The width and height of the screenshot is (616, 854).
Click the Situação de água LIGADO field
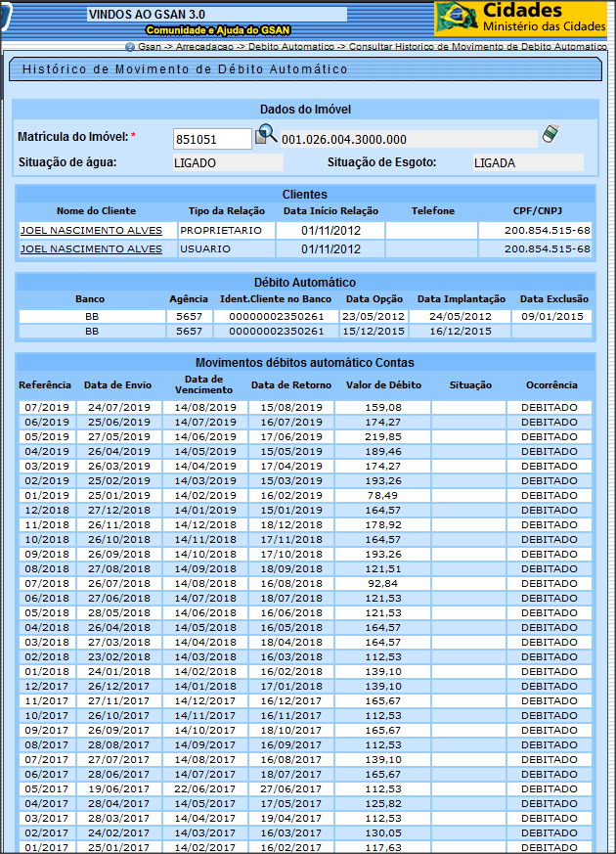228,162
